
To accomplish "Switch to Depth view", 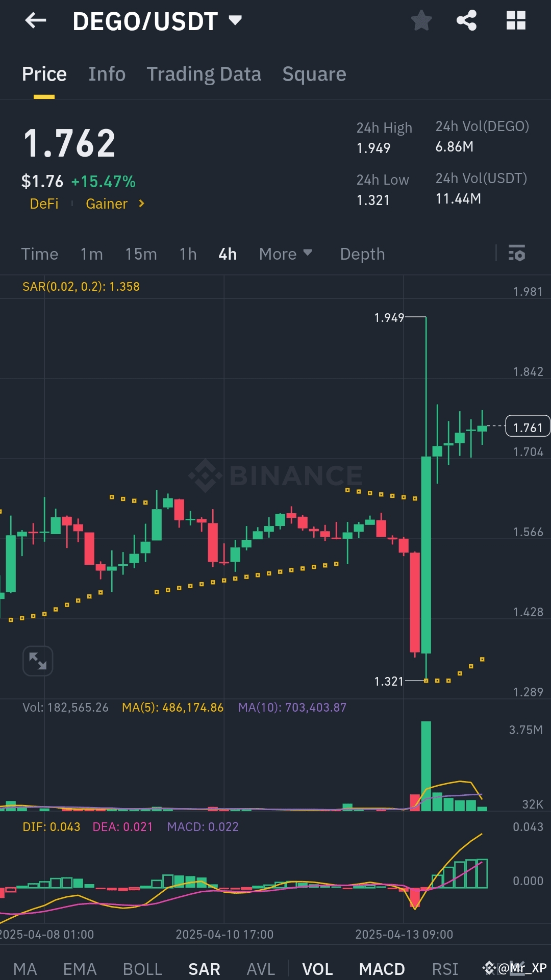I will [362, 254].
